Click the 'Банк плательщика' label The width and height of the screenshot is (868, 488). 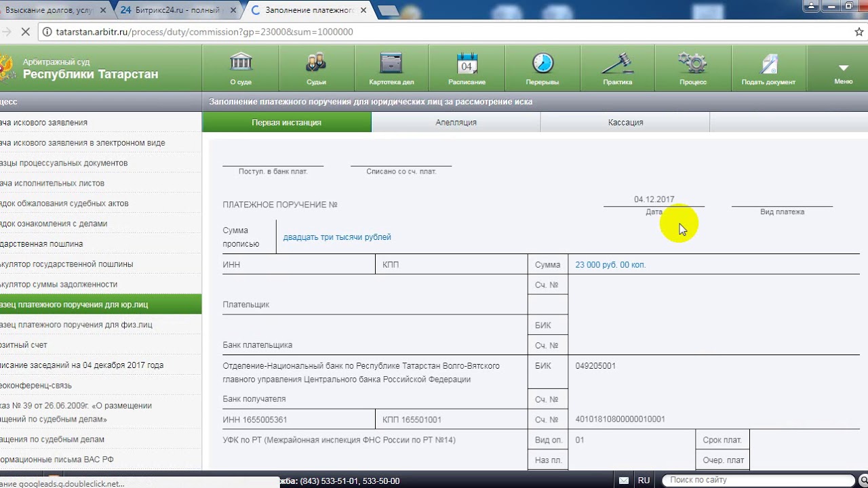[x=258, y=346]
